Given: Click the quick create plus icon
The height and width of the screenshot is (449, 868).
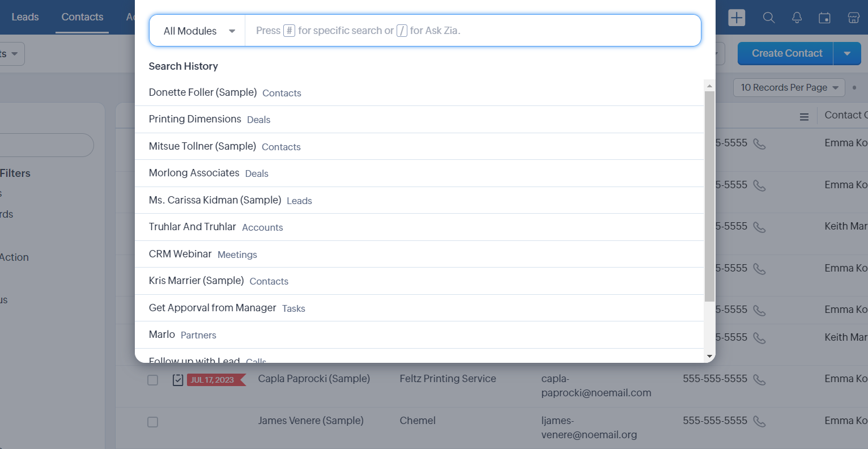Looking at the screenshot, I should [x=737, y=18].
